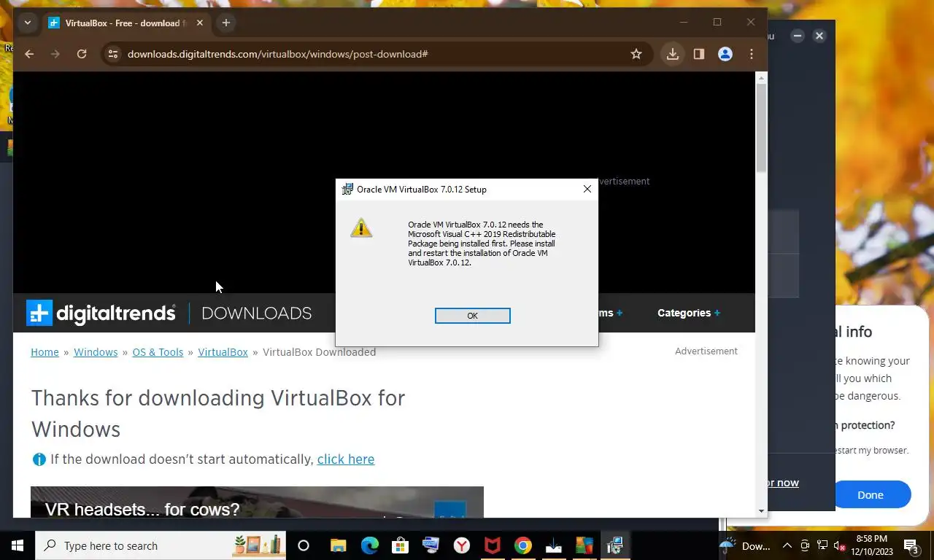Open the OS & Tools breadcrumb link

[158, 352]
